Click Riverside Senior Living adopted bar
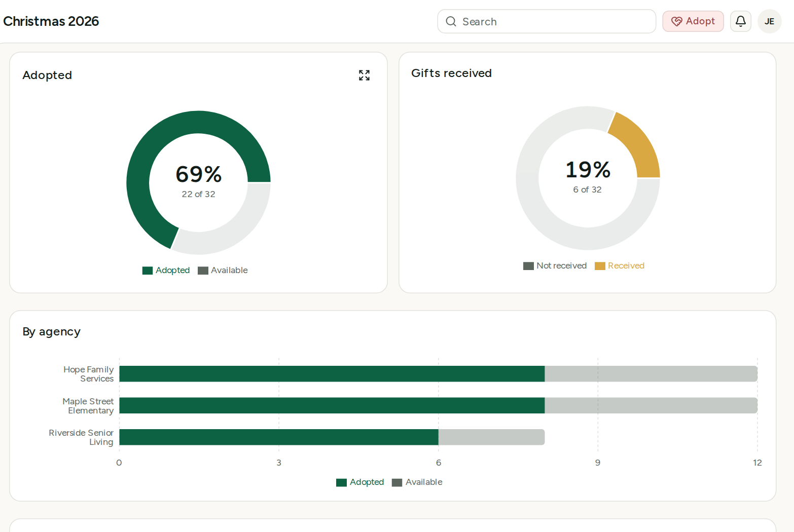 [278, 437]
